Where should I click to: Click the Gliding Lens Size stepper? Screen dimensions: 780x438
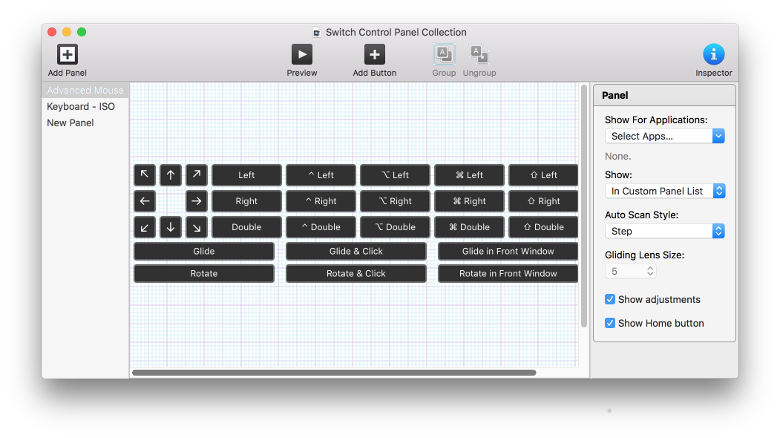coord(650,271)
